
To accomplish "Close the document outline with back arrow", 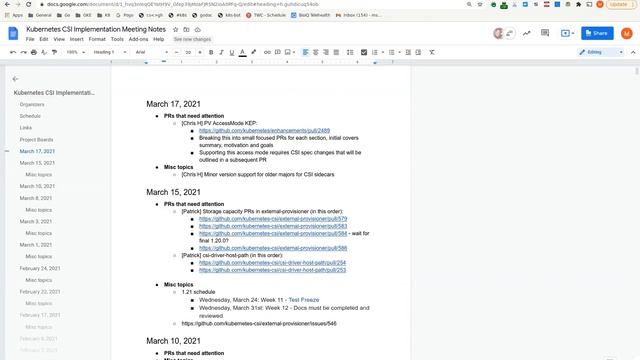I will click(x=16, y=79).
